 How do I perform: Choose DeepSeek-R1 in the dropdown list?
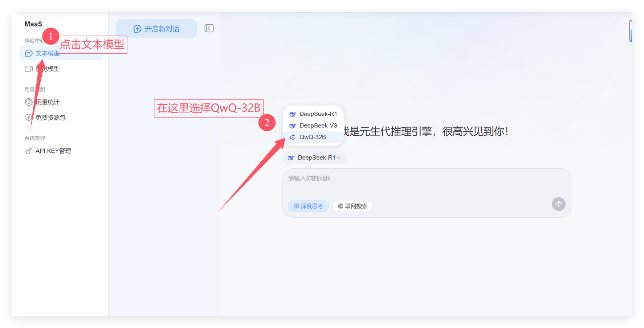[x=318, y=114]
